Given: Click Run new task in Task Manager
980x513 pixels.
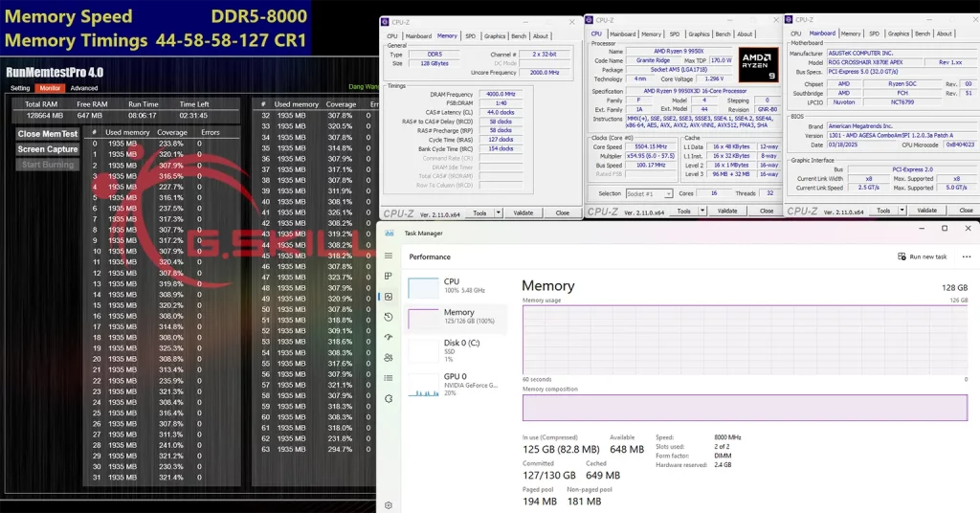Looking at the screenshot, I should 923,256.
